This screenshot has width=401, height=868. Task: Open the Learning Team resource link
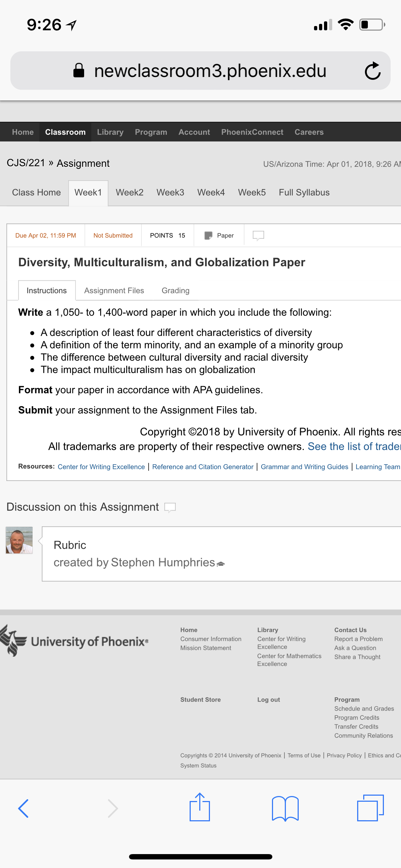tap(378, 467)
